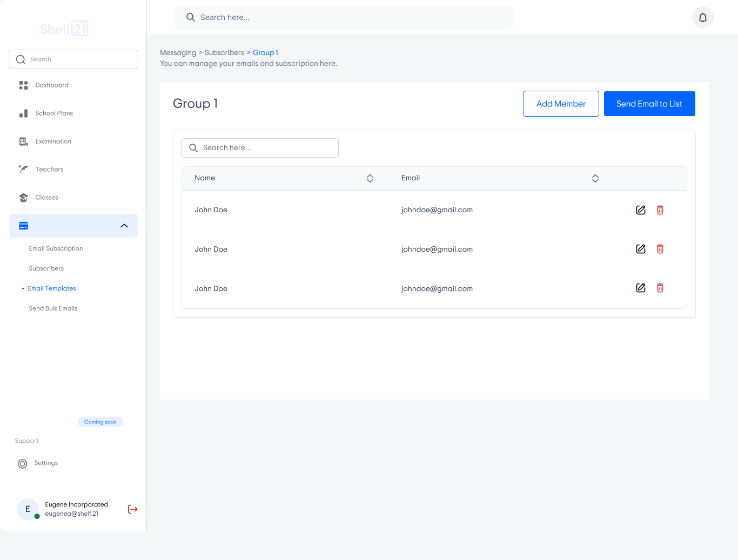Focus the sidebar Search field
This screenshot has width=738, height=560.
point(73,59)
